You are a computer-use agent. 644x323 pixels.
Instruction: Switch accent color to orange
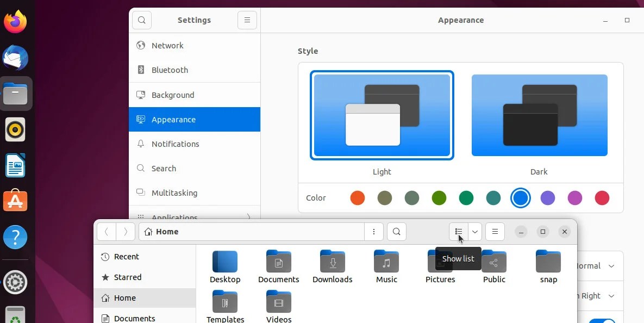pyautogui.click(x=358, y=198)
